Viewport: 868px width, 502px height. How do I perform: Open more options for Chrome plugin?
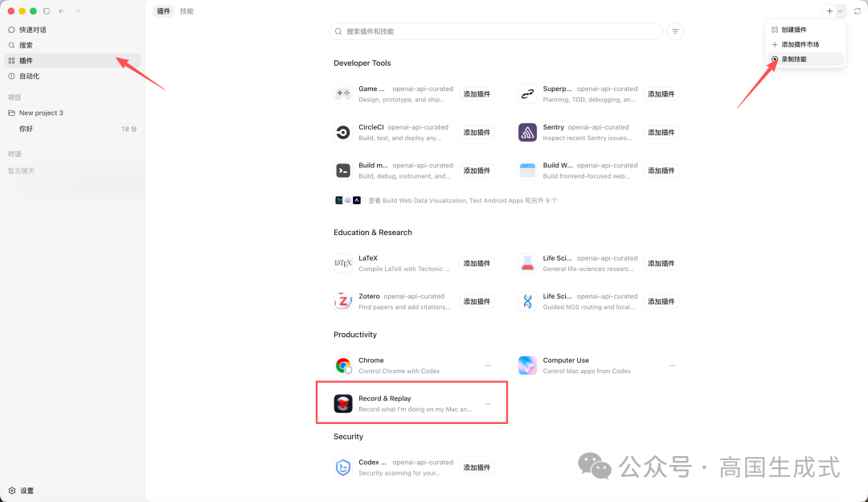[488, 366]
